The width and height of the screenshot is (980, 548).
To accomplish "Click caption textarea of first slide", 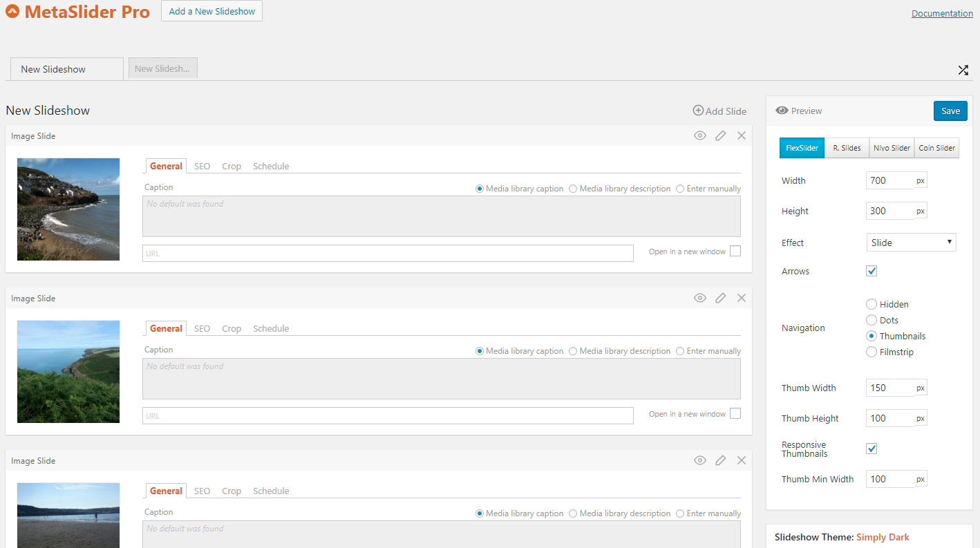I will 442,216.
